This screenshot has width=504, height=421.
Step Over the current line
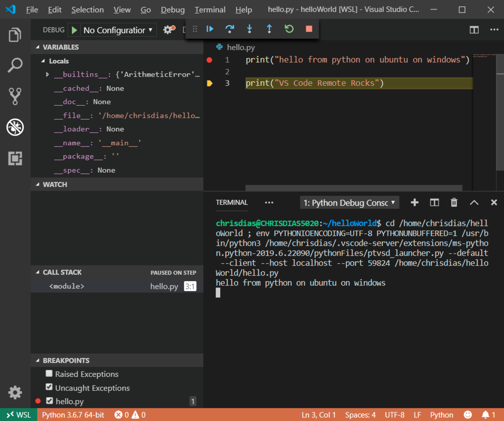click(x=230, y=29)
